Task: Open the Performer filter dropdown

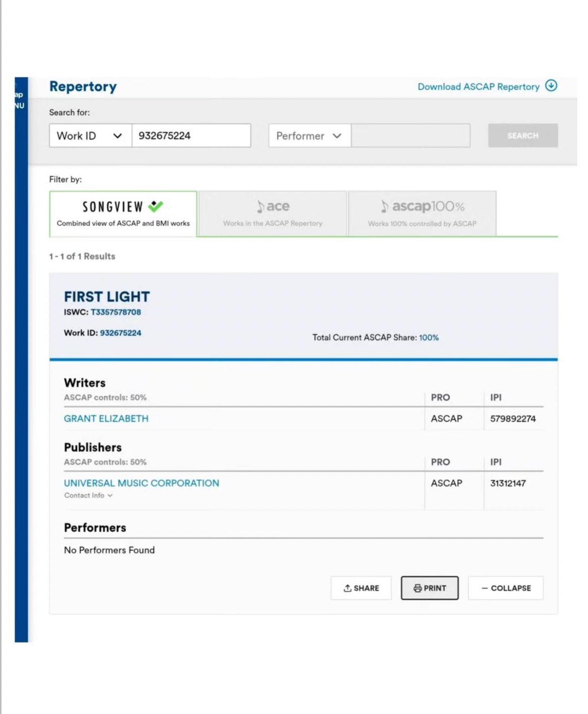Action: [x=309, y=136]
